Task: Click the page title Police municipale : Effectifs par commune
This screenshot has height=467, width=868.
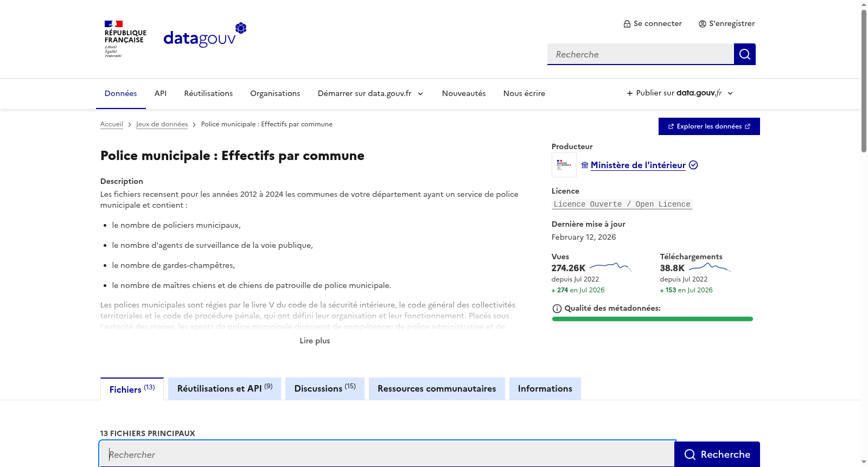Action: (232, 156)
